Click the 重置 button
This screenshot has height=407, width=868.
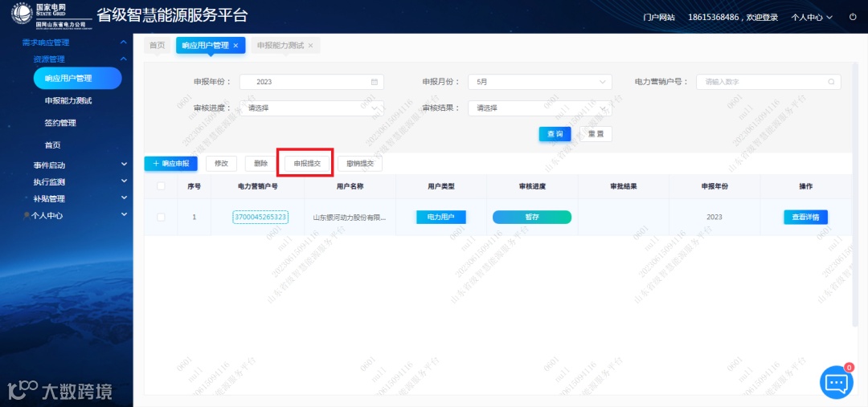(x=596, y=134)
